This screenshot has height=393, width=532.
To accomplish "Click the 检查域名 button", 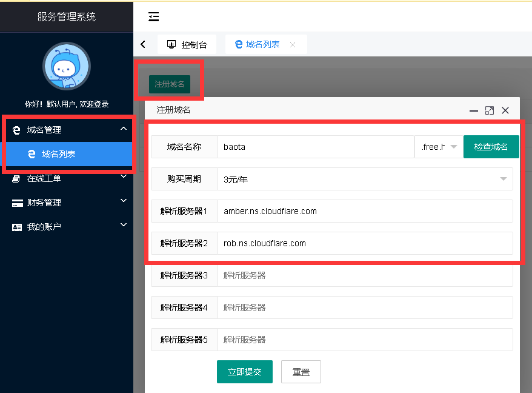I will [491, 147].
